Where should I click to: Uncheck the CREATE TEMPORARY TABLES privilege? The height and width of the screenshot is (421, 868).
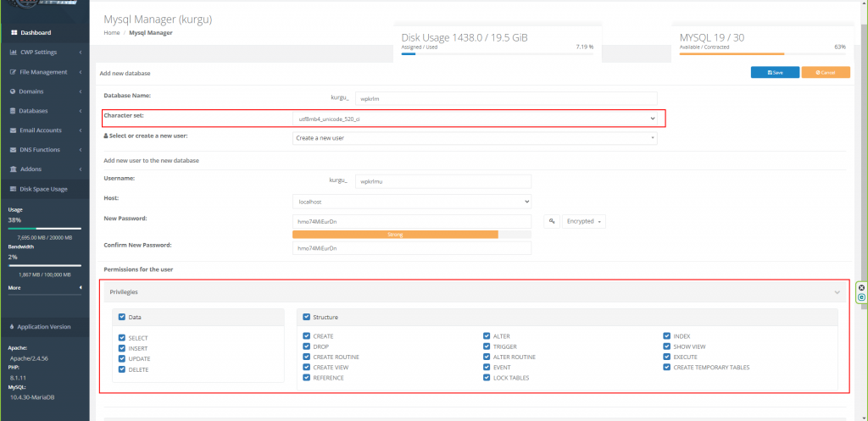pos(667,368)
